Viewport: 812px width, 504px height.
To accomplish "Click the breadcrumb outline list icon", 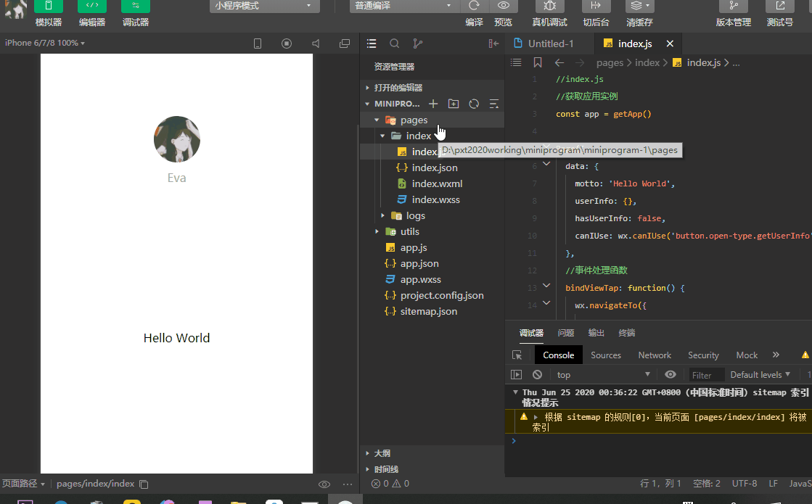I will [x=516, y=62].
